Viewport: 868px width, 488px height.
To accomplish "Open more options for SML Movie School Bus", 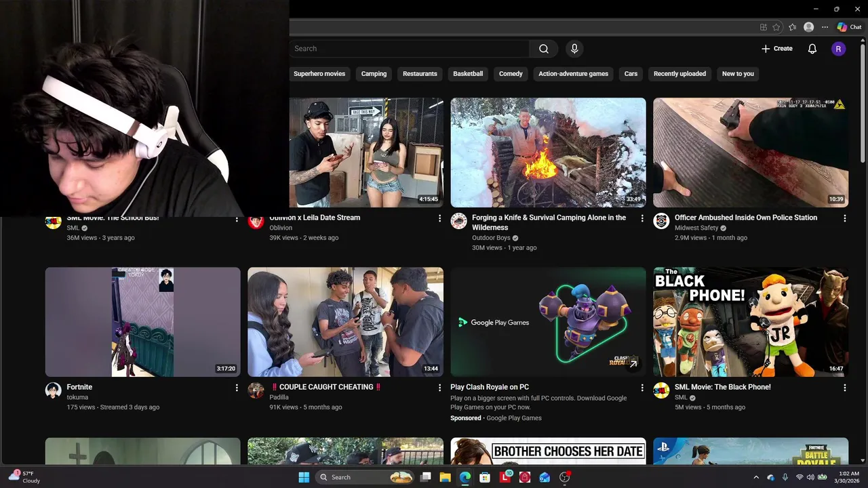I will coord(237,219).
